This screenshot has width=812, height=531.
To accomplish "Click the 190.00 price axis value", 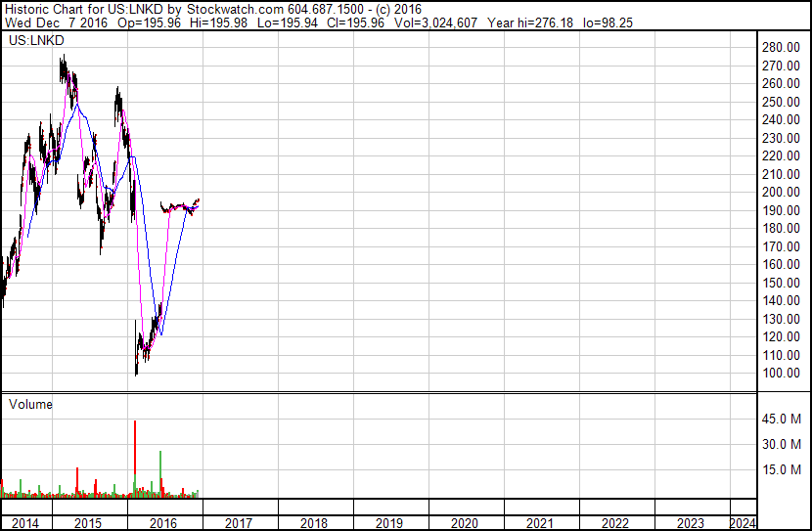I will [x=781, y=210].
